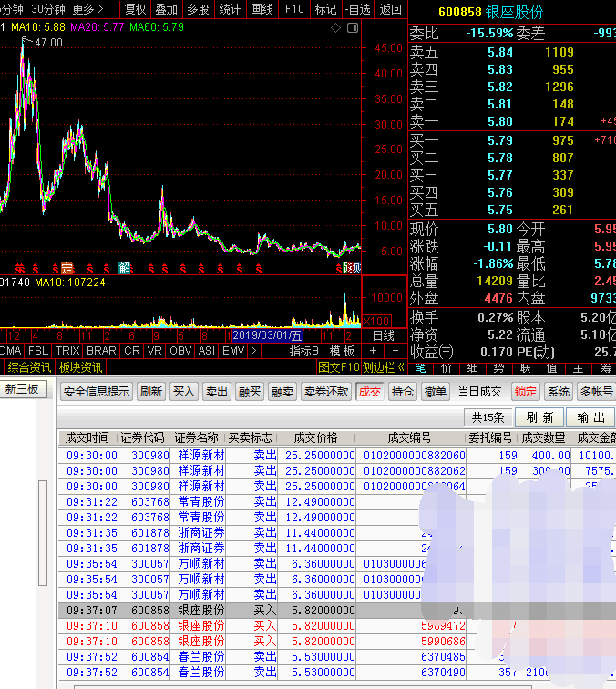The height and width of the screenshot is (689, 616).
Task: Sort by 成交价格 column header
Action: (315, 437)
